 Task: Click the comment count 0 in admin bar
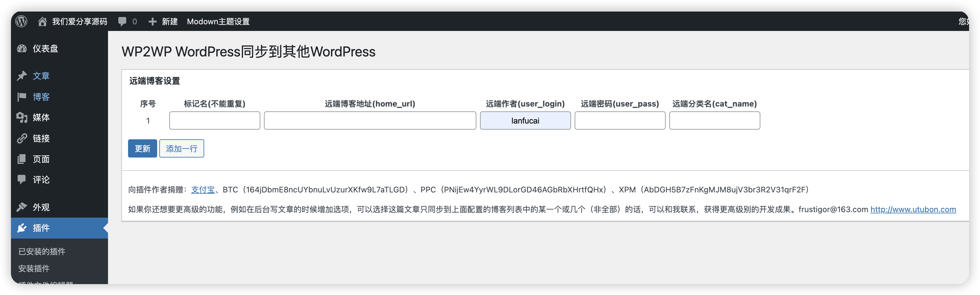click(135, 22)
